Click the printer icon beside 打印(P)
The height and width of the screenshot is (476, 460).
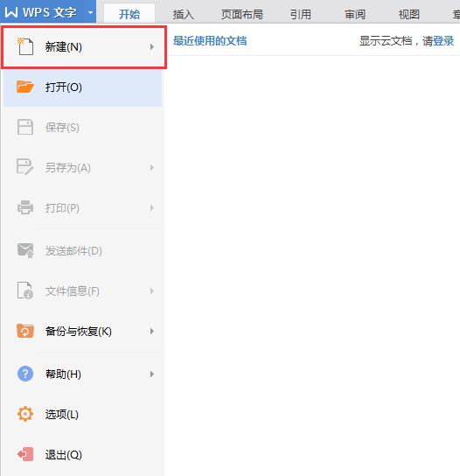pos(24,207)
